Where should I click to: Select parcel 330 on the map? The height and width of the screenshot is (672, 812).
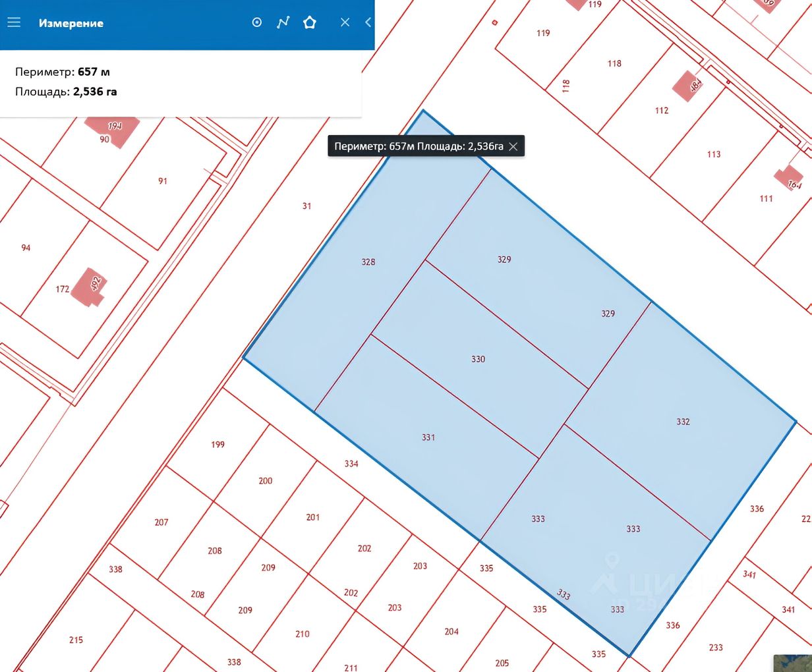click(x=478, y=359)
